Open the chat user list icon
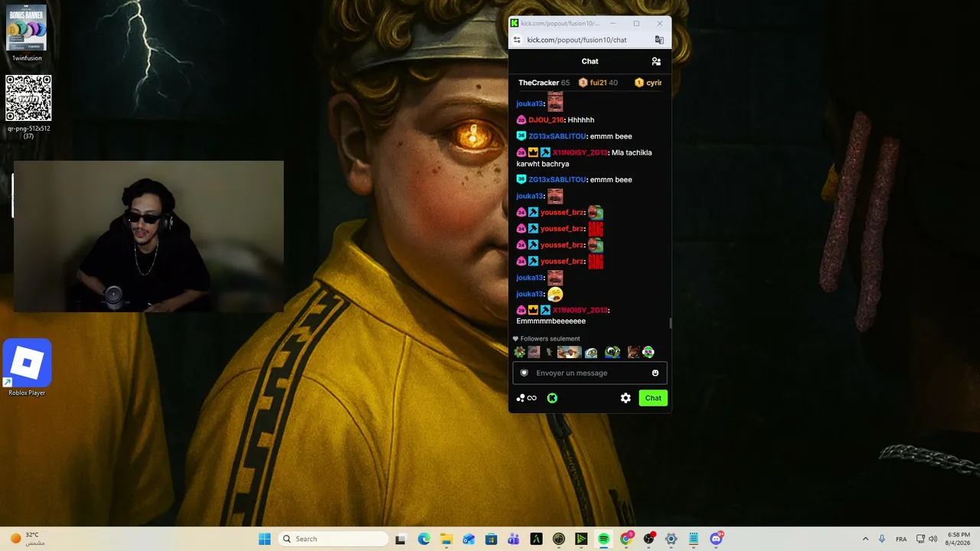The height and width of the screenshot is (551, 980). (656, 61)
